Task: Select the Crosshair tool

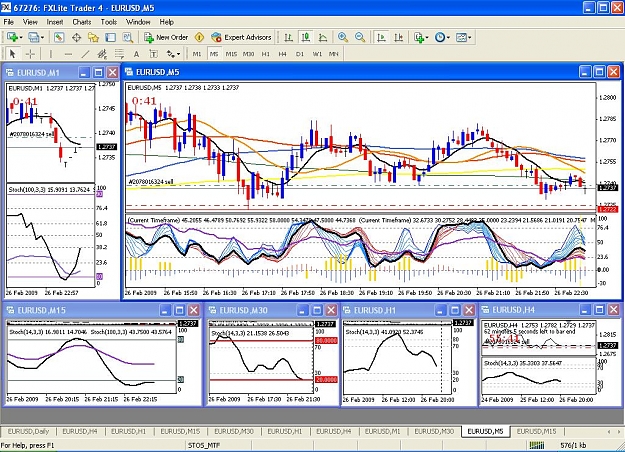Action: pyautogui.click(x=30, y=54)
